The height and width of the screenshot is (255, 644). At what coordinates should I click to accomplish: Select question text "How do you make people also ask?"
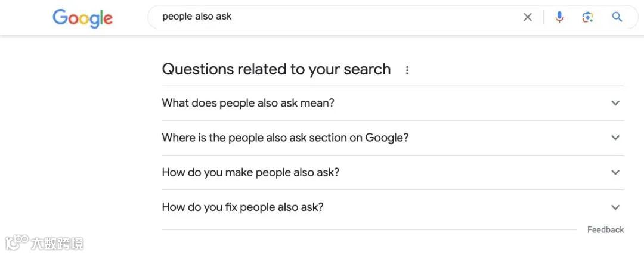pyautogui.click(x=250, y=172)
